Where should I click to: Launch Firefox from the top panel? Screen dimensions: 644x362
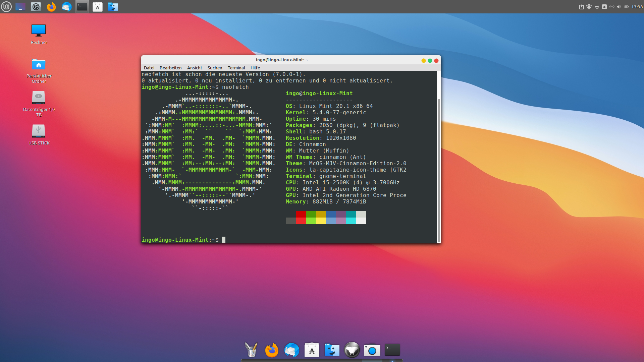pyautogui.click(x=51, y=7)
